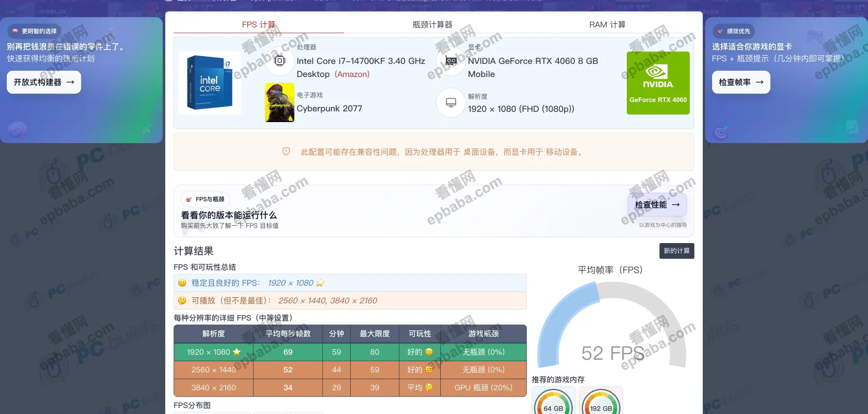This screenshot has width=868, height=414.
Task: Open the RAM 计算 tab
Action: (607, 25)
